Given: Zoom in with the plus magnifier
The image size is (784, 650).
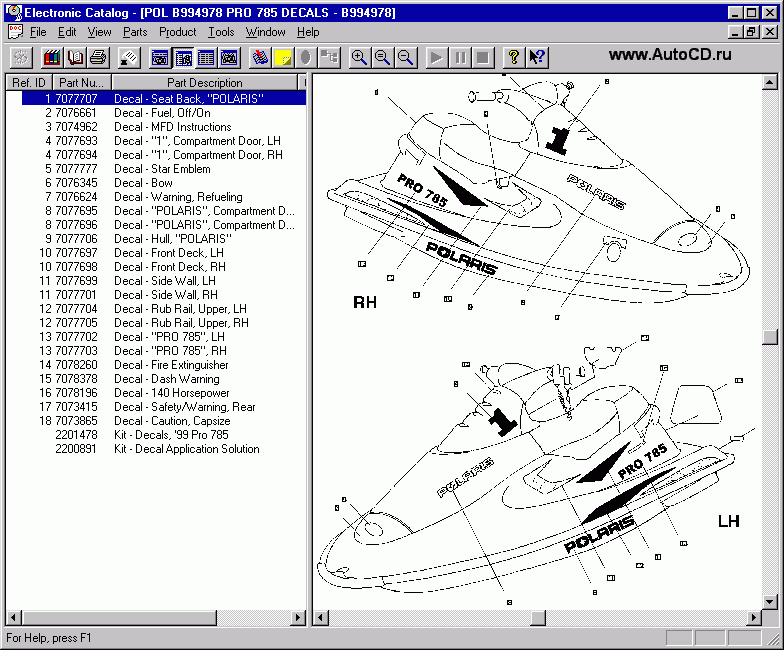Looking at the screenshot, I should (360, 58).
